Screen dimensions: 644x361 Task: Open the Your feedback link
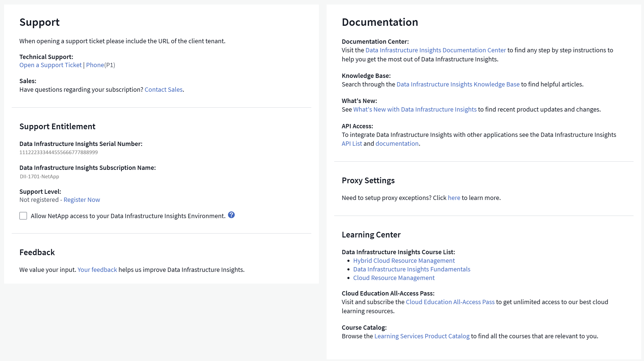tap(97, 269)
